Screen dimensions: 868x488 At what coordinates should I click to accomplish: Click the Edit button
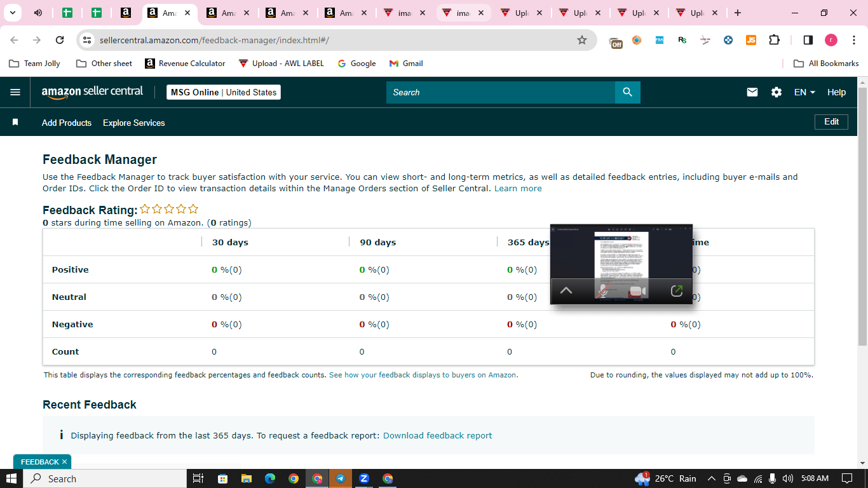pyautogui.click(x=831, y=121)
